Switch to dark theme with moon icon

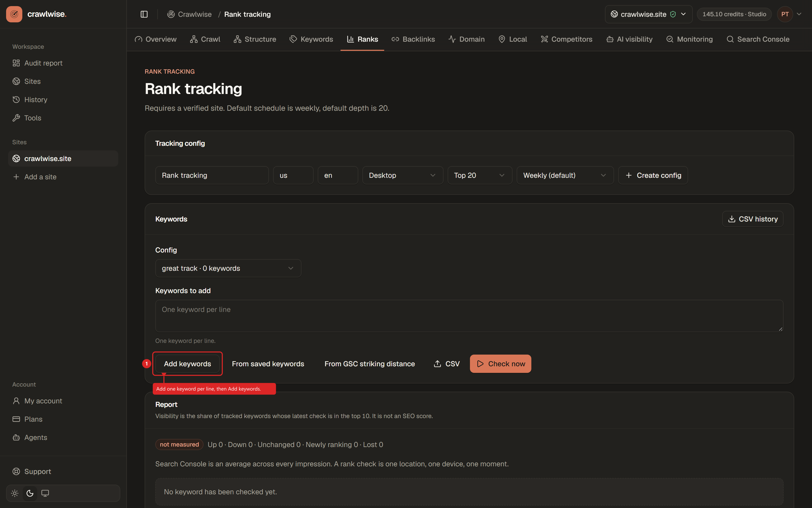pyautogui.click(x=30, y=493)
